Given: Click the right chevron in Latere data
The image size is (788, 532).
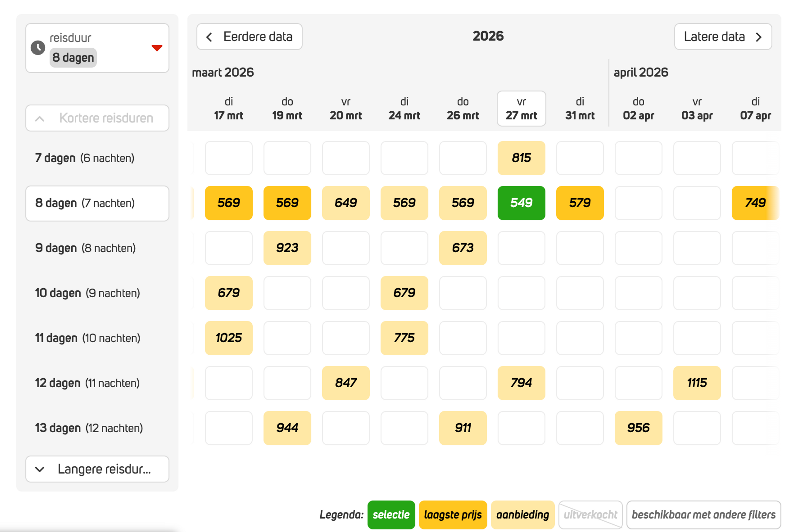Looking at the screenshot, I should pos(759,37).
